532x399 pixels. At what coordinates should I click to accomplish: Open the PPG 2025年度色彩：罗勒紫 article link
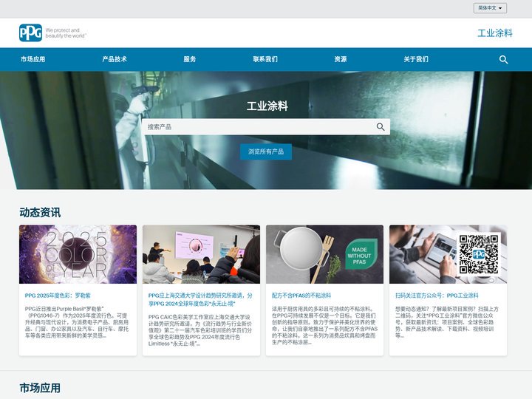58,296
